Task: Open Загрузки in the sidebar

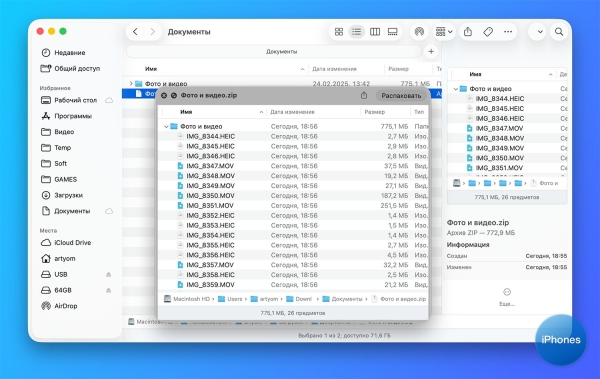Action: [68, 195]
